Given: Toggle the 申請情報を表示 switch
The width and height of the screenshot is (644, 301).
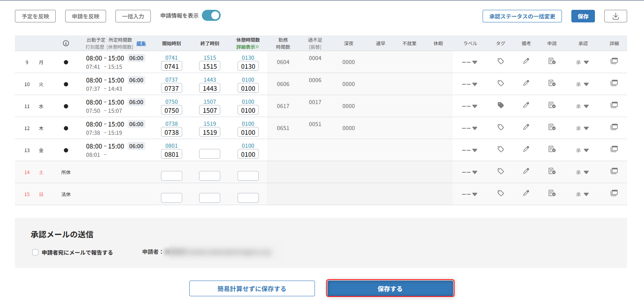Looking at the screenshot, I should pos(211,15).
